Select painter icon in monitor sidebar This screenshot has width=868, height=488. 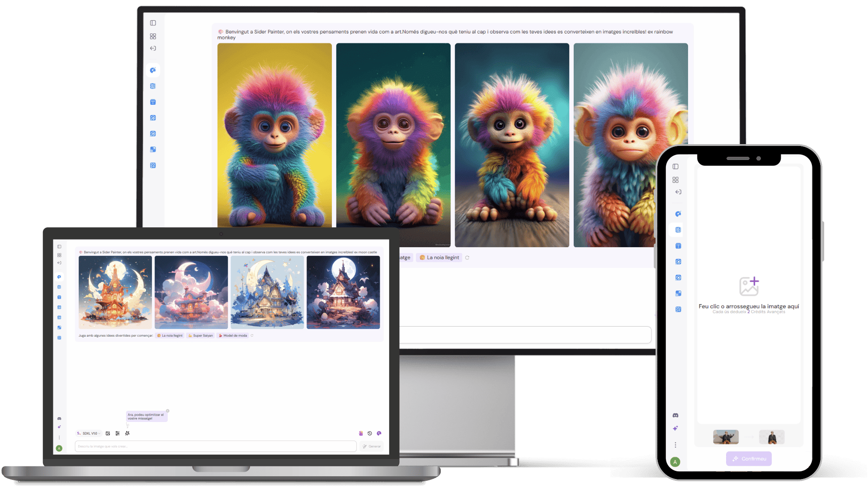coord(153,70)
